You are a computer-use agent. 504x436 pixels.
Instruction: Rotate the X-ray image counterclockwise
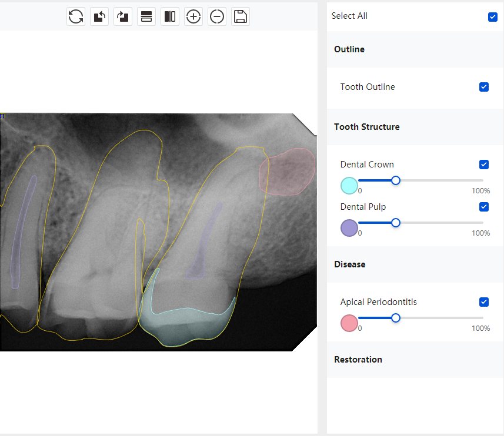click(99, 16)
